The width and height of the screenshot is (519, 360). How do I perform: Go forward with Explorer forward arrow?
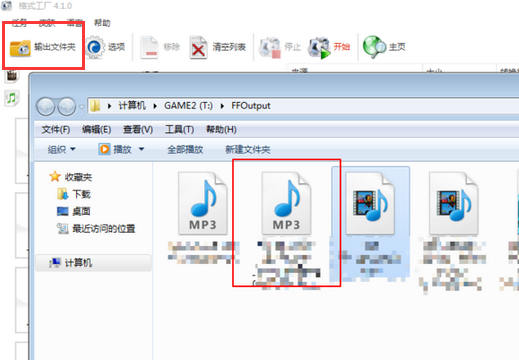[x=67, y=106]
